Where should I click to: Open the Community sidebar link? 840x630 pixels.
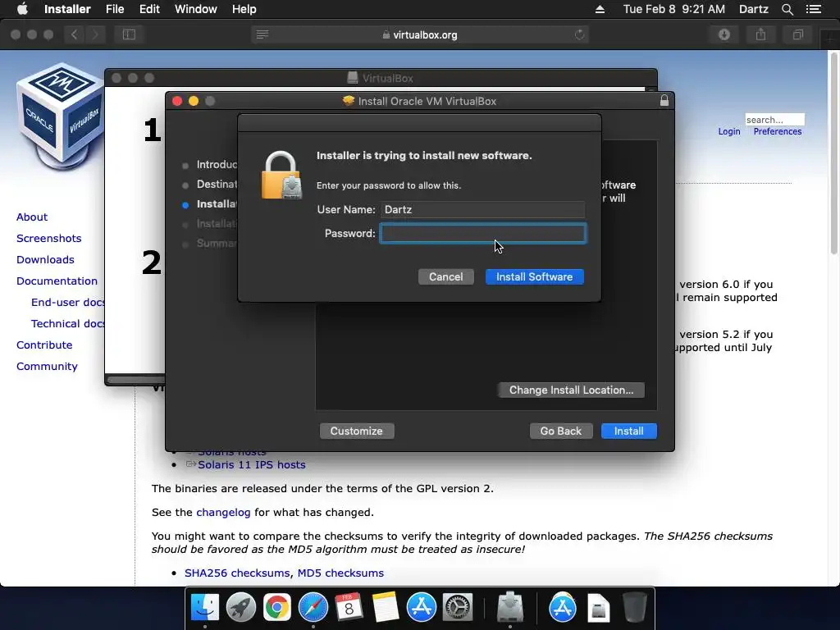tap(47, 367)
